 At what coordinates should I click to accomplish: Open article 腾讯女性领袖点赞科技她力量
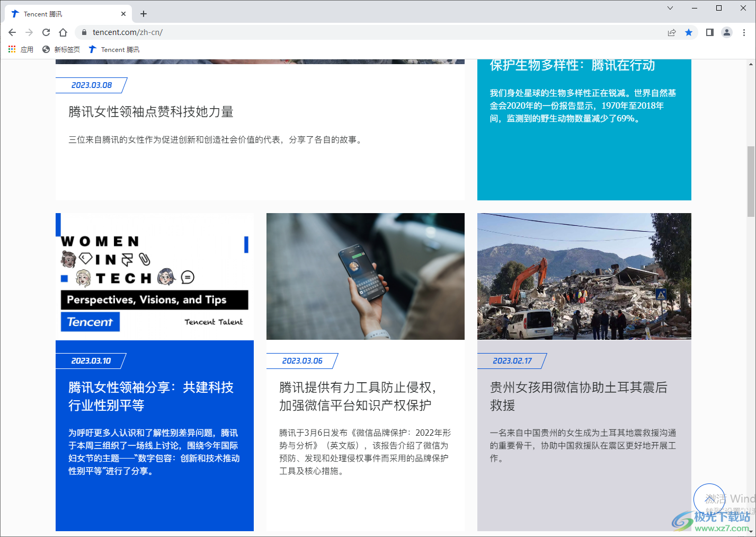click(151, 112)
